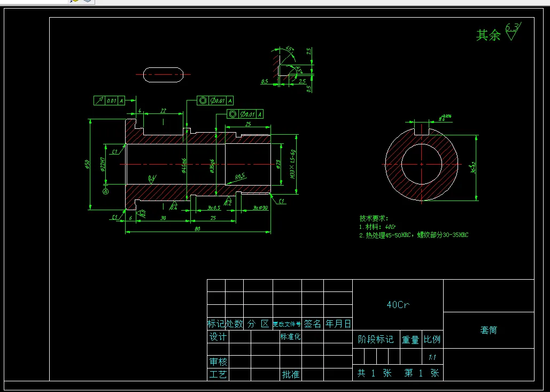Select the 套筒 part name cell

(489, 330)
